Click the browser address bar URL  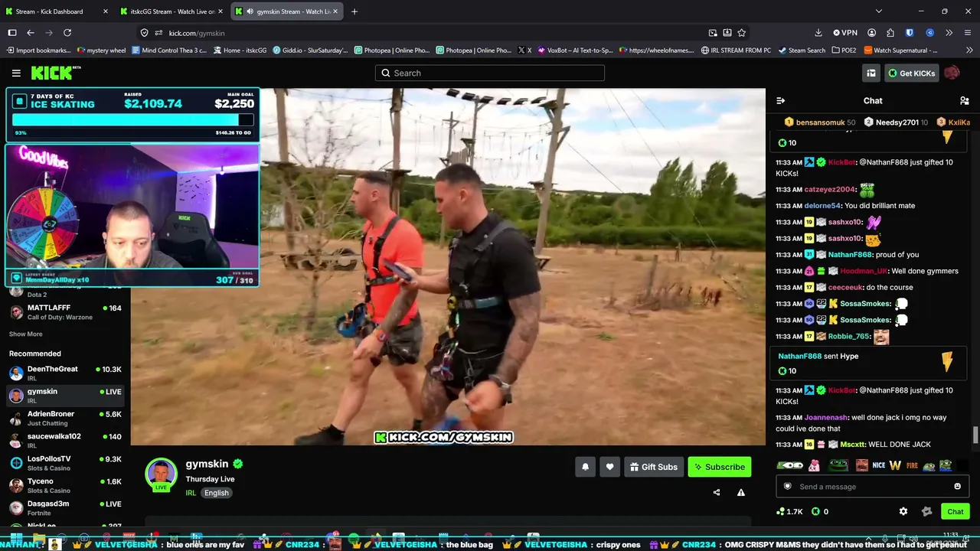[197, 33]
